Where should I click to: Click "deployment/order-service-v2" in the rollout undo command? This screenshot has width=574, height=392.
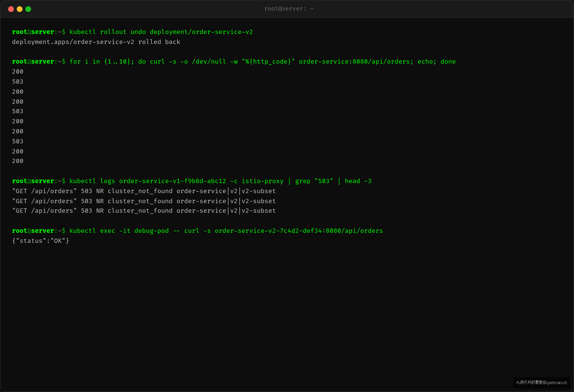pos(201,32)
